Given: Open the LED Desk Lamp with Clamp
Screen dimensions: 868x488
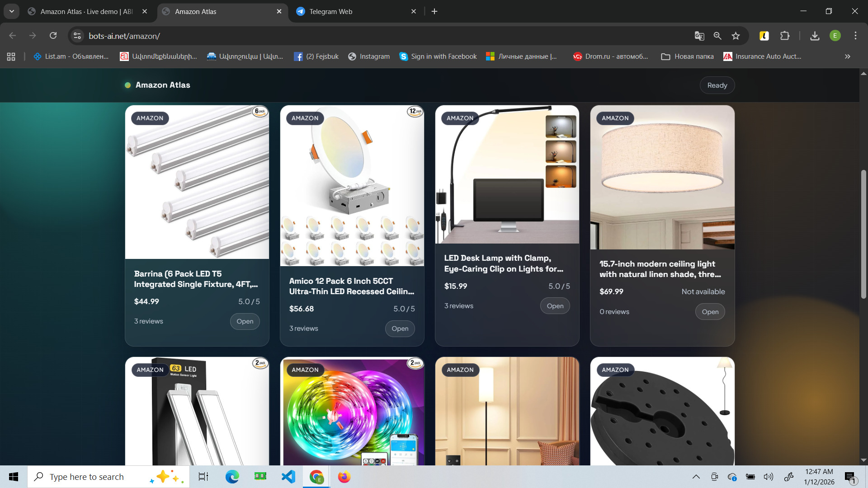Looking at the screenshot, I should pyautogui.click(x=555, y=306).
